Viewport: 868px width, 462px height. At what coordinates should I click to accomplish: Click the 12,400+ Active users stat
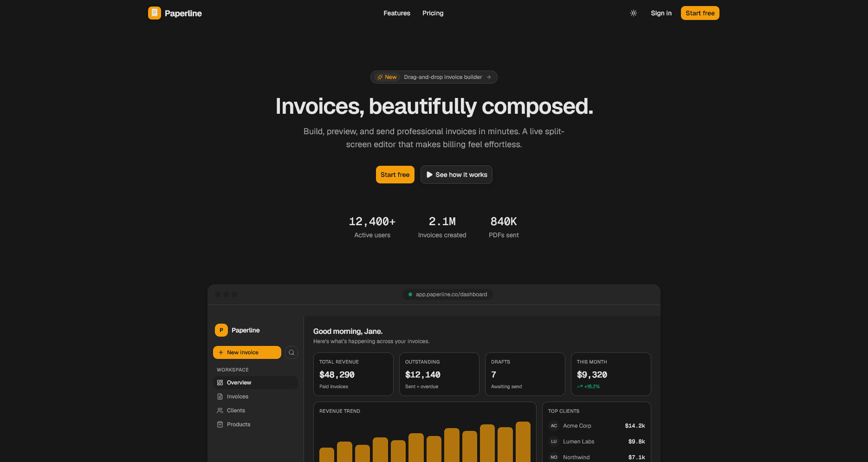pos(372,227)
